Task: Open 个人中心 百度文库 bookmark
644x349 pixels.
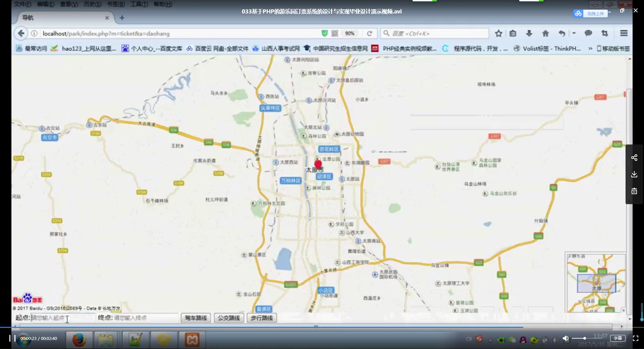Action: 152,49
